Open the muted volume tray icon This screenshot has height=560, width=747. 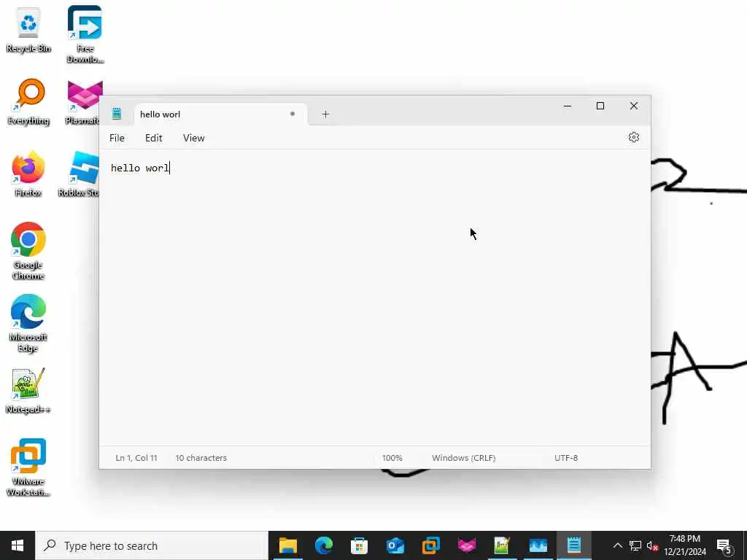651,545
